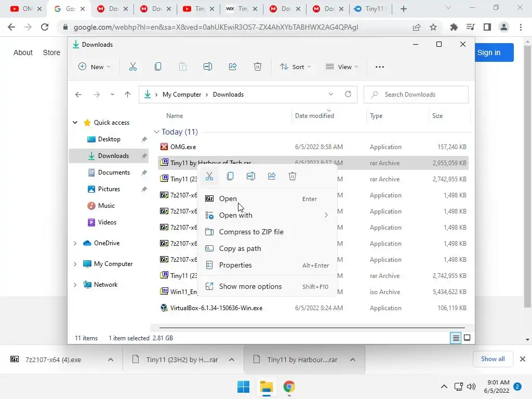Open options for 7z2107-x64 (4).exe download
532x399 pixels.
pyautogui.click(x=111, y=360)
